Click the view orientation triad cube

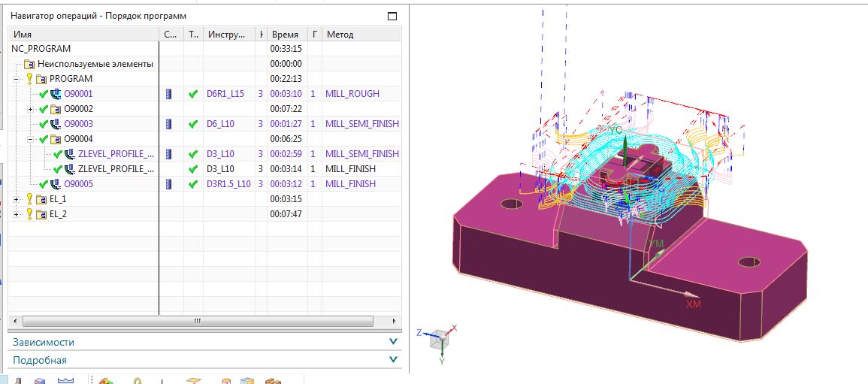[x=440, y=338]
